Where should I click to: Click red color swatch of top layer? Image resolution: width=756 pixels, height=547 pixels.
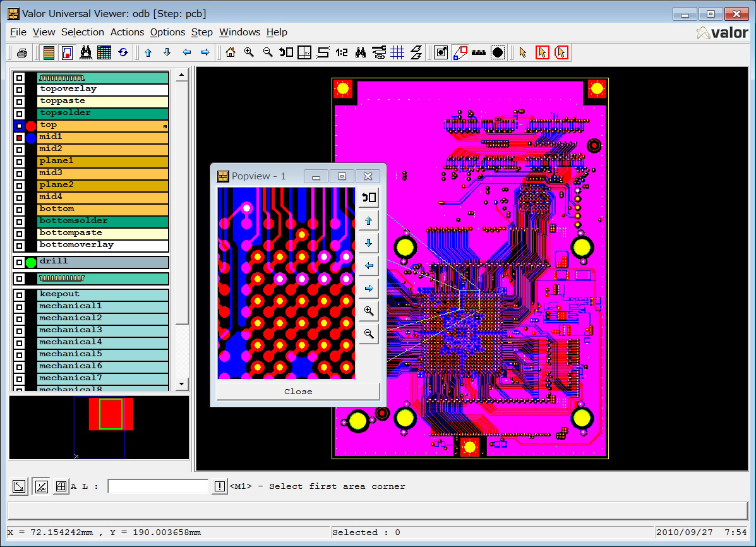click(x=31, y=126)
